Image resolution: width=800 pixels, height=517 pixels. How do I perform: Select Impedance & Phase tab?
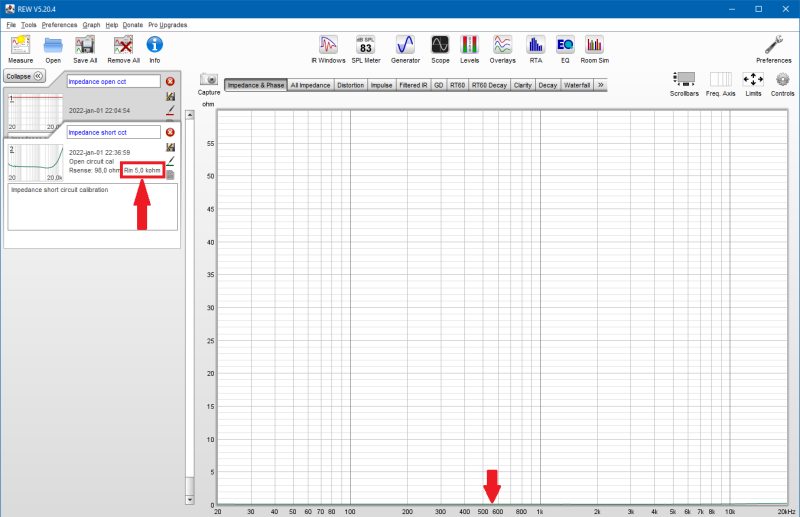(x=256, y=85)
